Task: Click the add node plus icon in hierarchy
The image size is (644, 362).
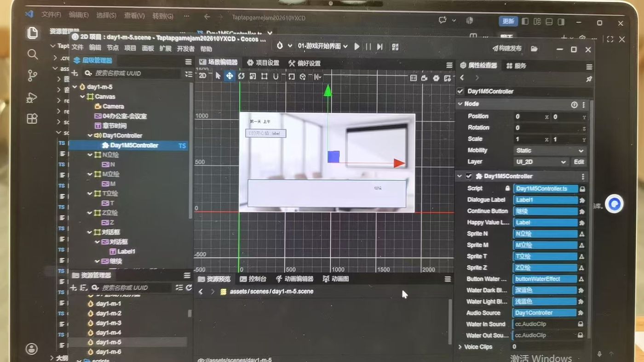Action: click(x=75, y=73)
